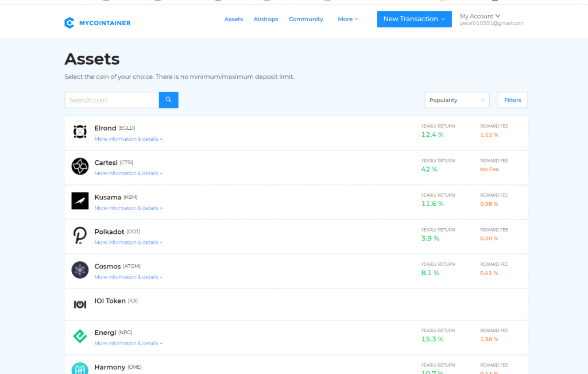
Task: Open Cartesi More information & details link
Action: 128,173
